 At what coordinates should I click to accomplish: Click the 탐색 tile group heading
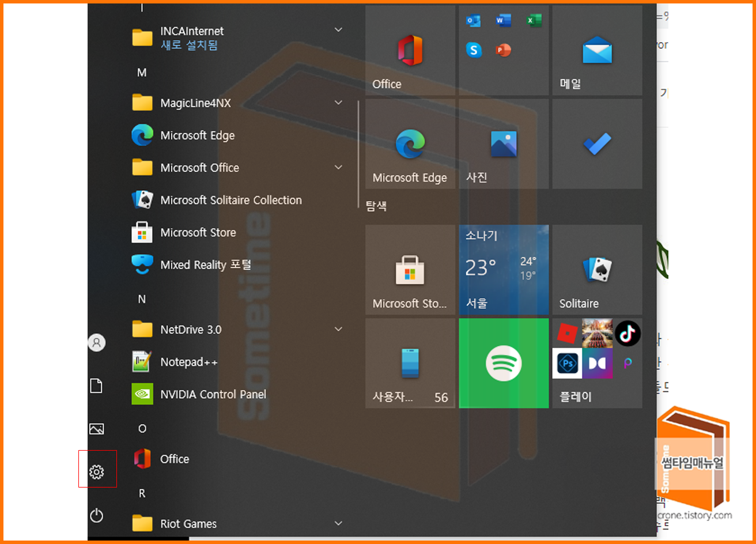376,206
